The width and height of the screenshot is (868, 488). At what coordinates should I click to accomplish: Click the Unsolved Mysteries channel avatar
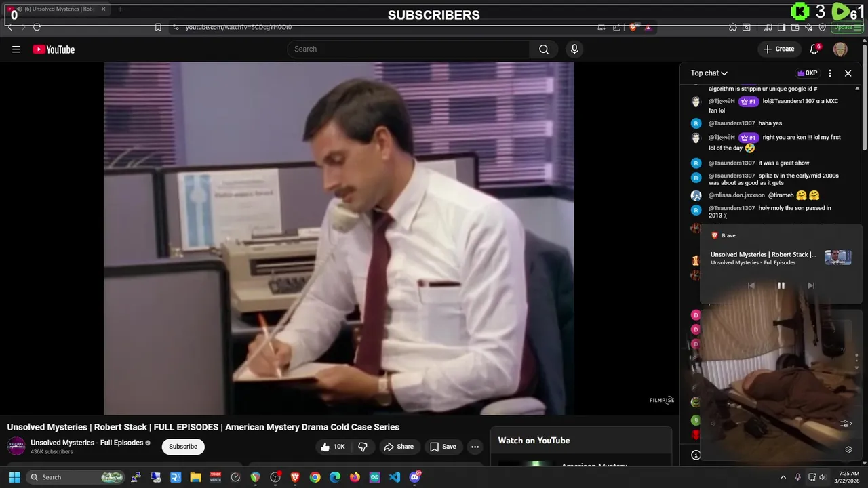click(16, 447)
